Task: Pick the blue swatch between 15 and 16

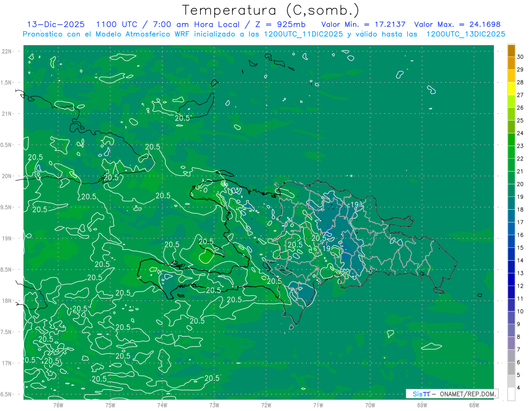Action: (511, 242)
